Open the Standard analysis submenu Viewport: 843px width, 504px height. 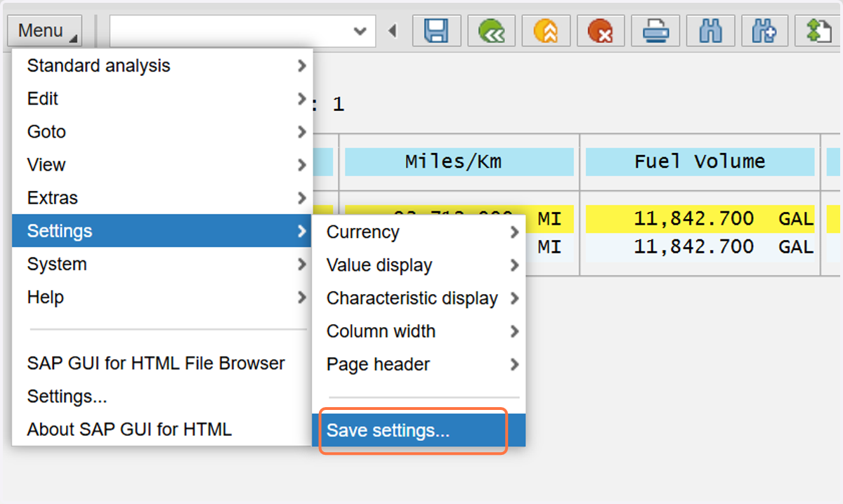162,66
